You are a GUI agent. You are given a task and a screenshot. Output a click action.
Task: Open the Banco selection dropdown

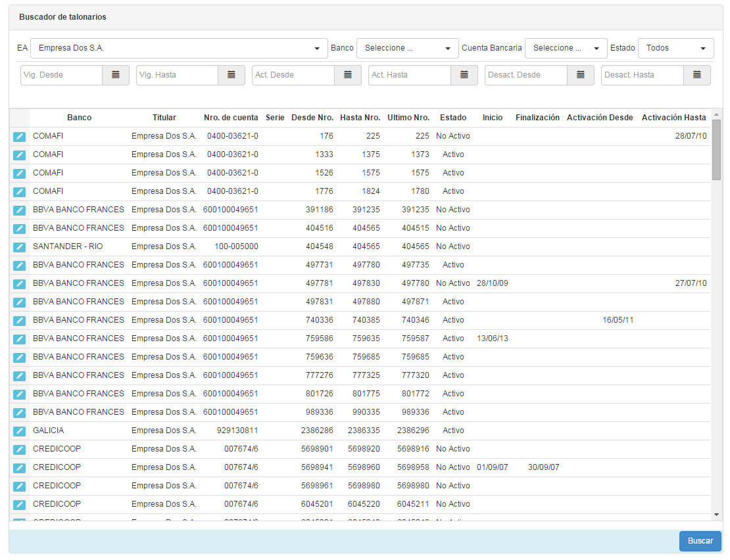tap(407, 48)
